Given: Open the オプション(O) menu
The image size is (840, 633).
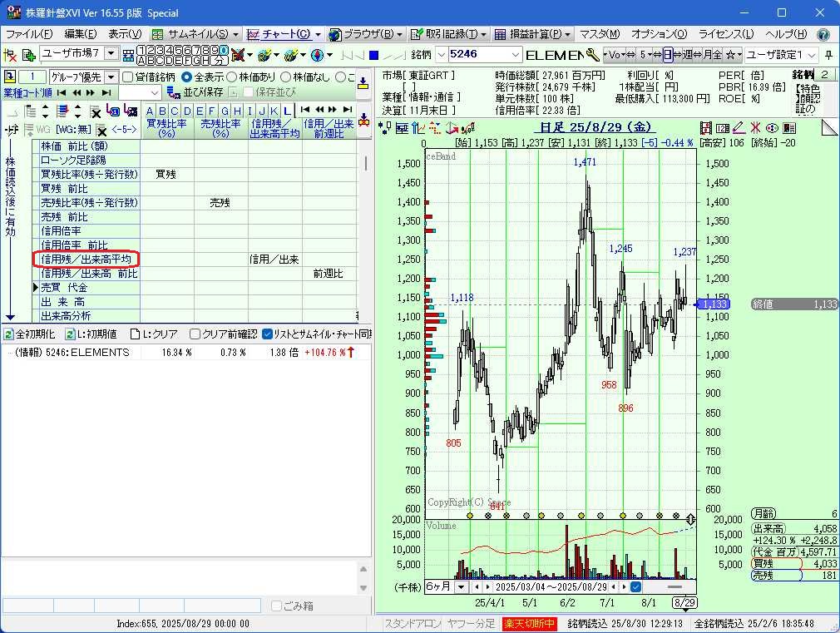Looking at the screenshot, I should [x=659, y=34].
